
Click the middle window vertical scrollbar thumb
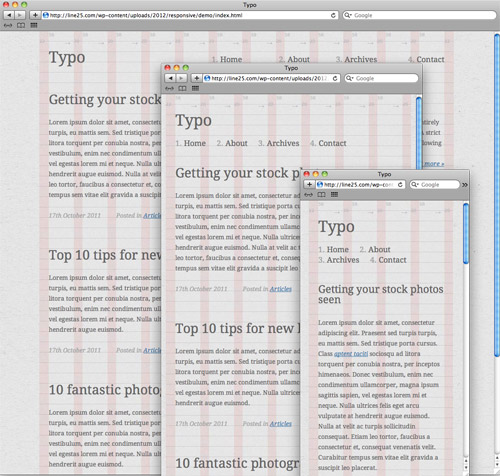point(419,133)
